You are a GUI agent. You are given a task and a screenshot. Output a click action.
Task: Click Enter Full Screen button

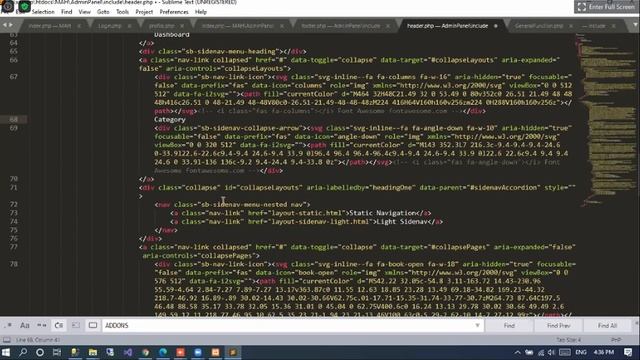coord(607,7)
